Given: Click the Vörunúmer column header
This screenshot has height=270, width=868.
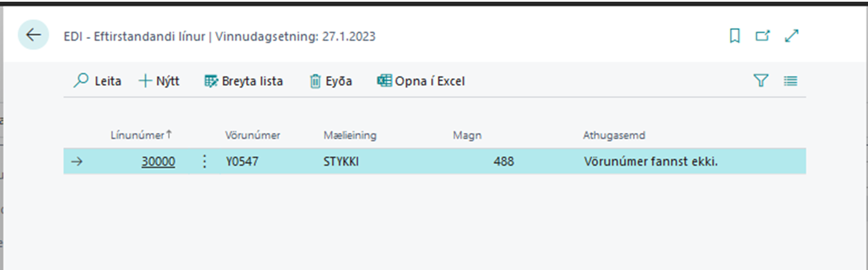Looking at the screenshot, I should coord(253,136).
